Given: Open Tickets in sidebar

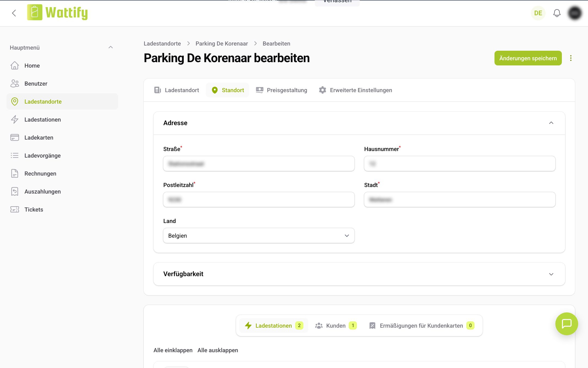Looking at the screenshot, I should 62,209.
